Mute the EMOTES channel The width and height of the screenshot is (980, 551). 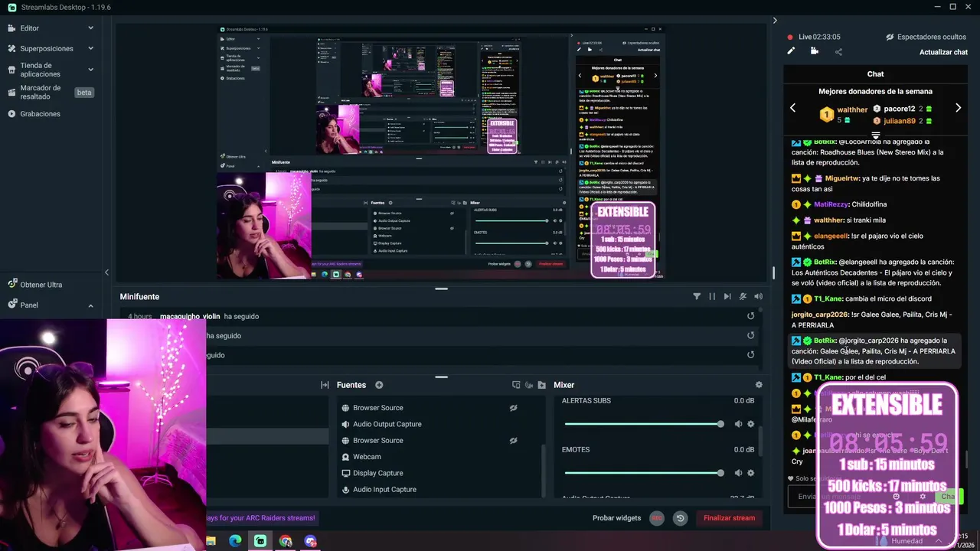[x=738, y=473]
